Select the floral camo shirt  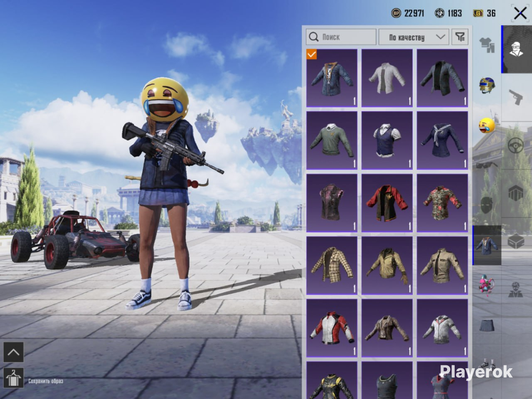442,203
